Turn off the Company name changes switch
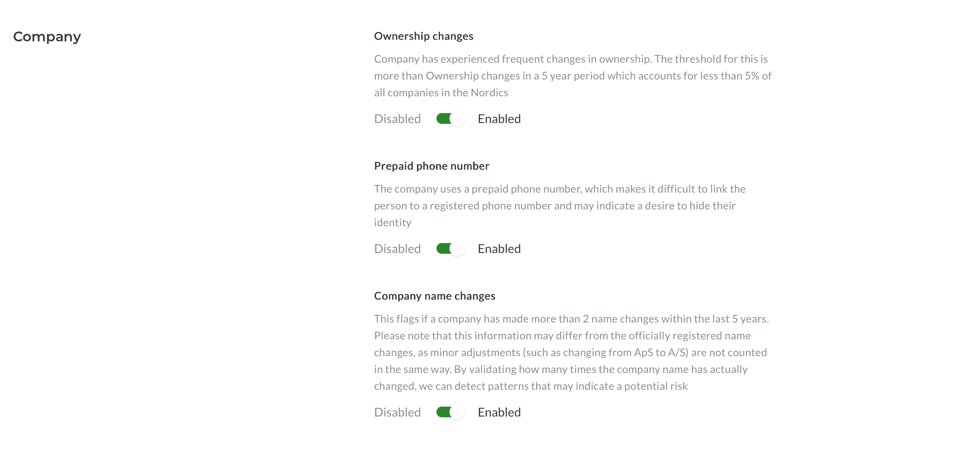 click(x=450, y=412)
